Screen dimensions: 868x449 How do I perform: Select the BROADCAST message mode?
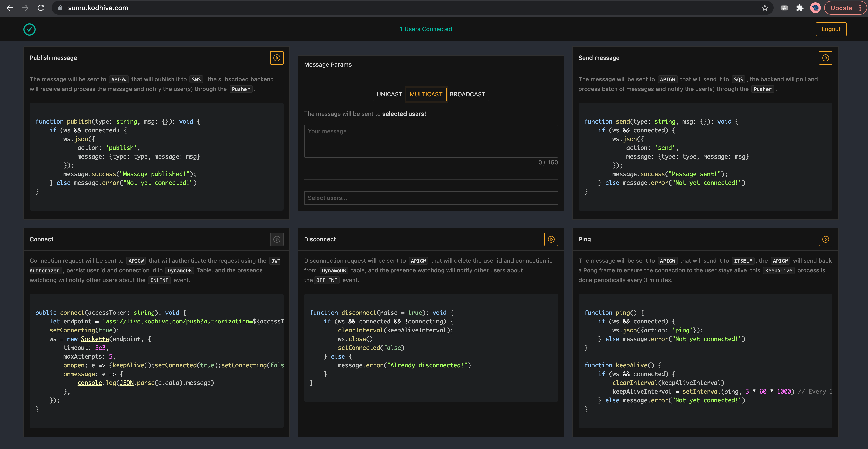pyautogui.click(x=467, y=94)
